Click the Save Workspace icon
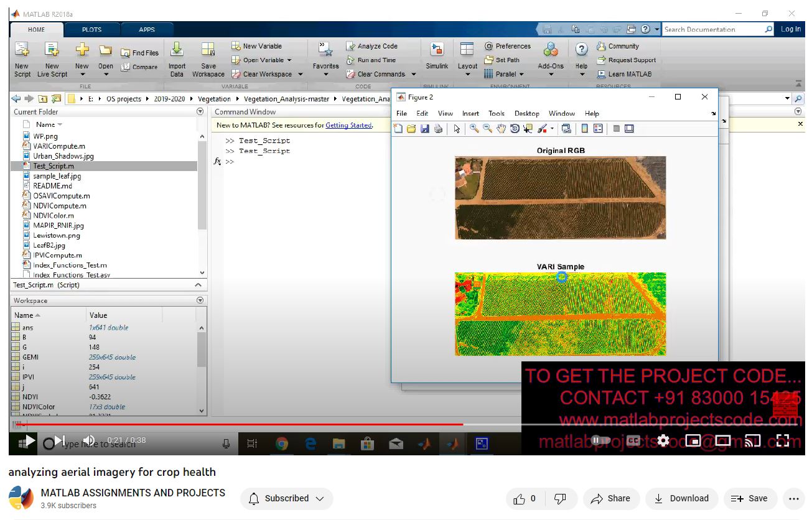This screenshot has height=520, width=812. pos(208,50)
